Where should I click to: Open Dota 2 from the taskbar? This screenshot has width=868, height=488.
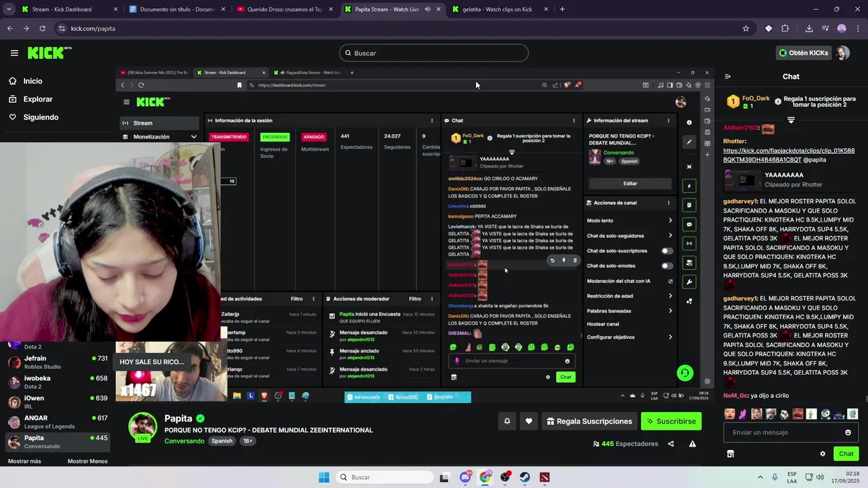tap(545, 477)
